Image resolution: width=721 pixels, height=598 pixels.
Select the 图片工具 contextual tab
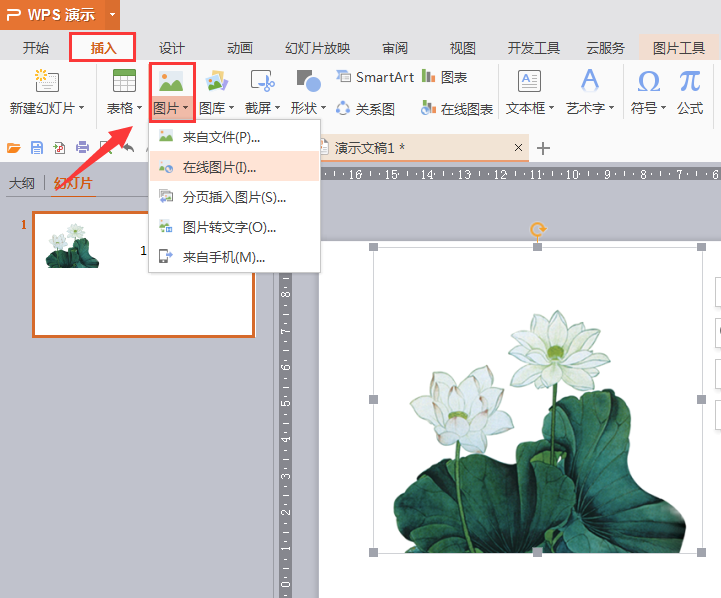(x=679, y=48)
